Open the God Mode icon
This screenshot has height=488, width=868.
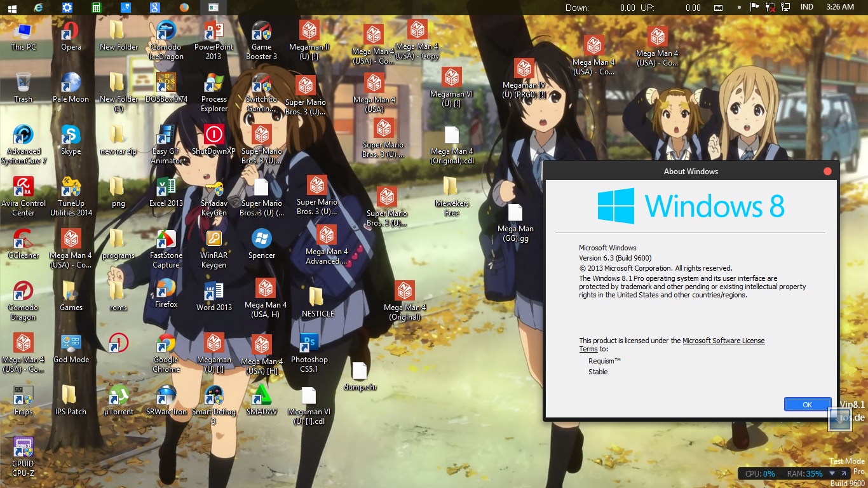[71, 348]
